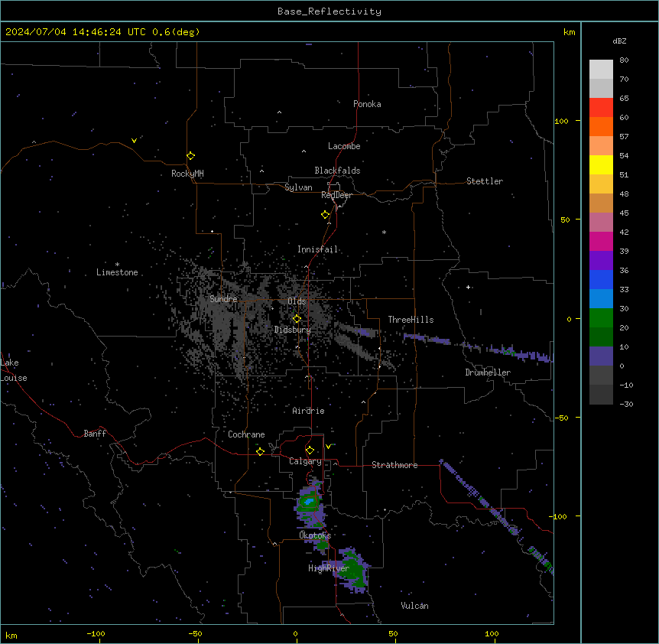Click the Base_Reflectivity title

point(329,11)
